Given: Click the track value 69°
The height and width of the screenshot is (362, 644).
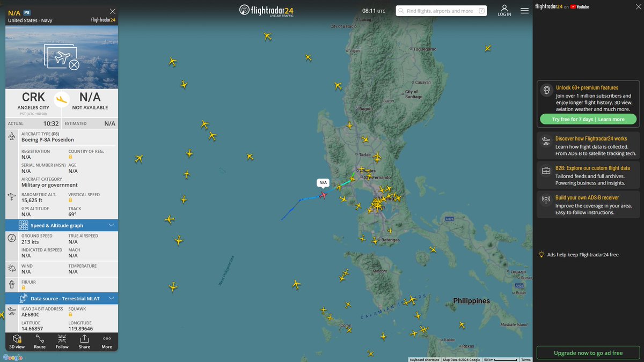Looking at the screenshot, I should tap(72, 214).
